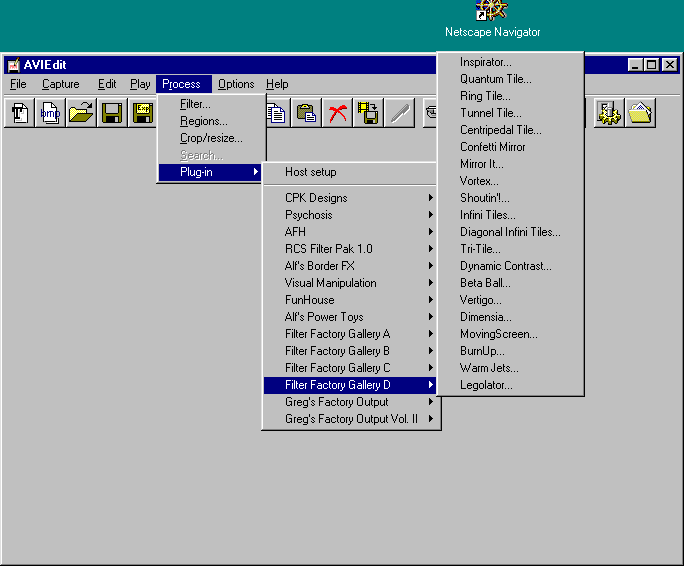Expand the AFH submenu
684x566 pixels.
pyautogui.click(x=351, y=232)
